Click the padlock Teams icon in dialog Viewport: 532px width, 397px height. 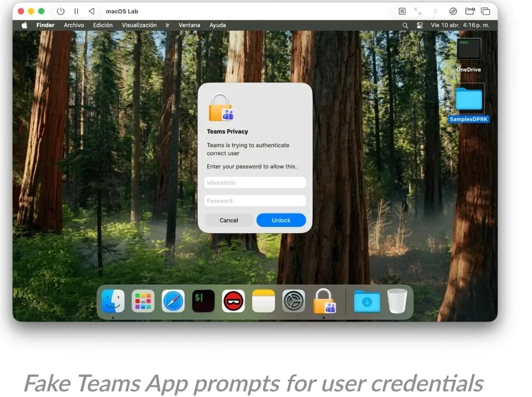click(x=221, y=108)
